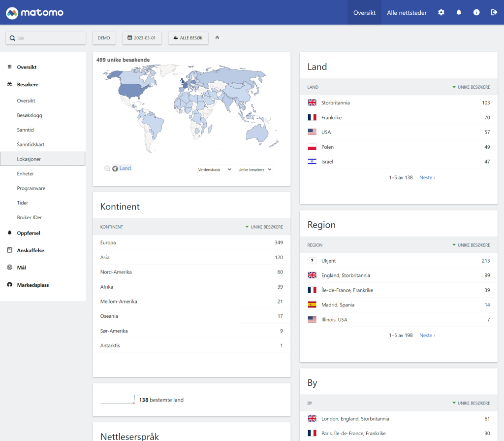Collapse the top controls chevron
504x441 pixels.
click(217, 37)
